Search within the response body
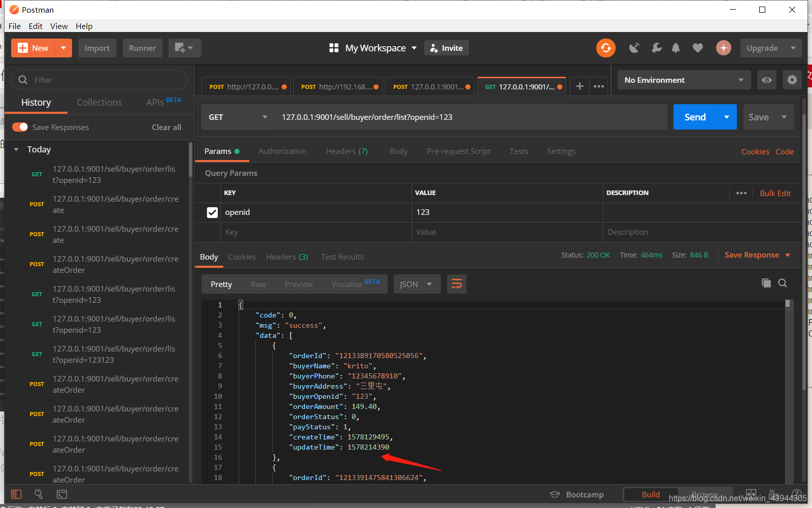Viewport: 812px width, 508px height. [783, 283]
